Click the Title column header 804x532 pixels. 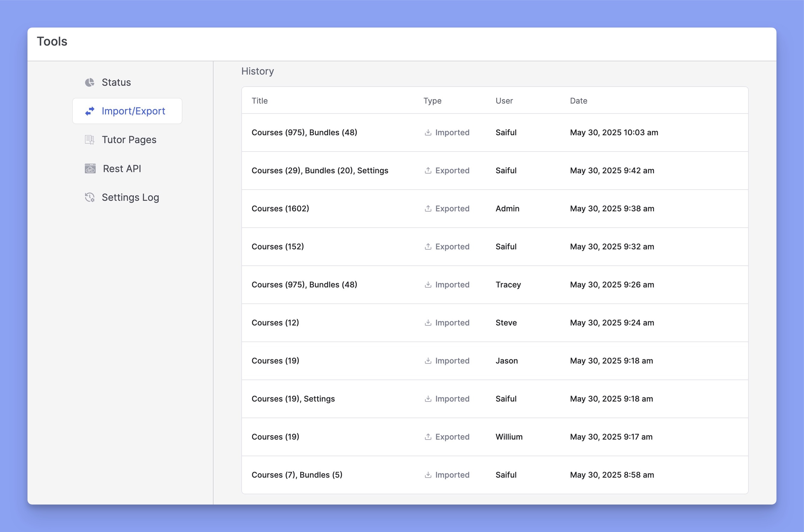[260, 101]
